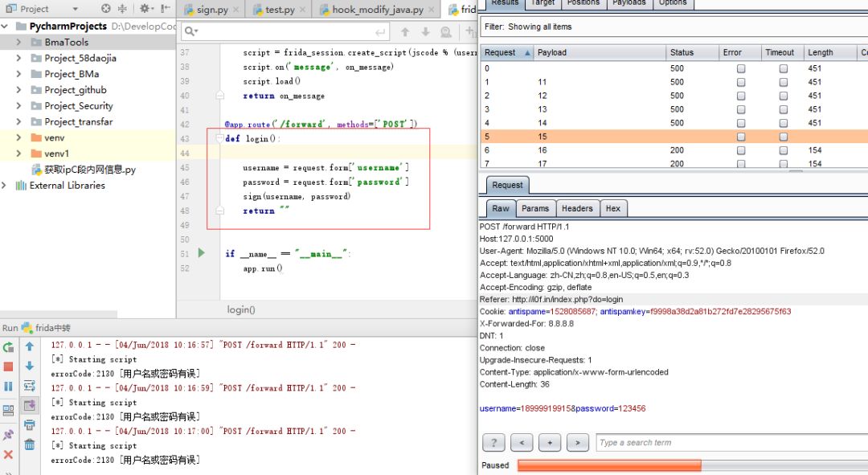
Task: Print the Run console output
Action: (x=30, y=425)
